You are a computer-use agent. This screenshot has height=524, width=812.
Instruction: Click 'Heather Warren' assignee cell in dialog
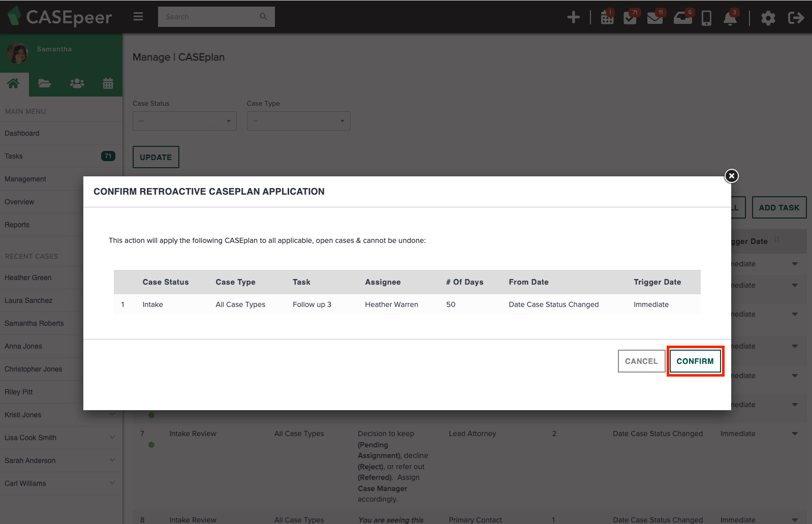(391, 304)
